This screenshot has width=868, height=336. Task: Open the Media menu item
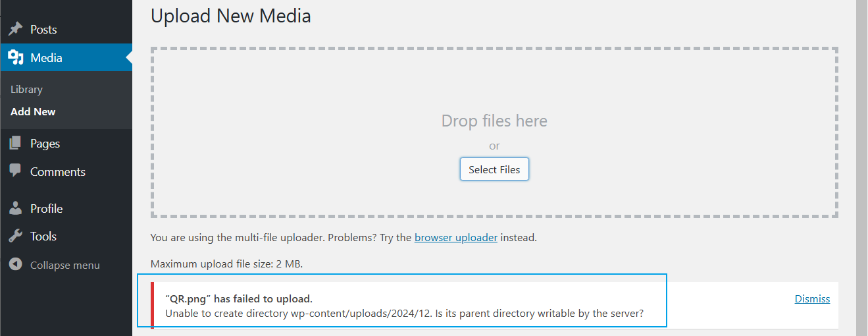pos(46,58)
